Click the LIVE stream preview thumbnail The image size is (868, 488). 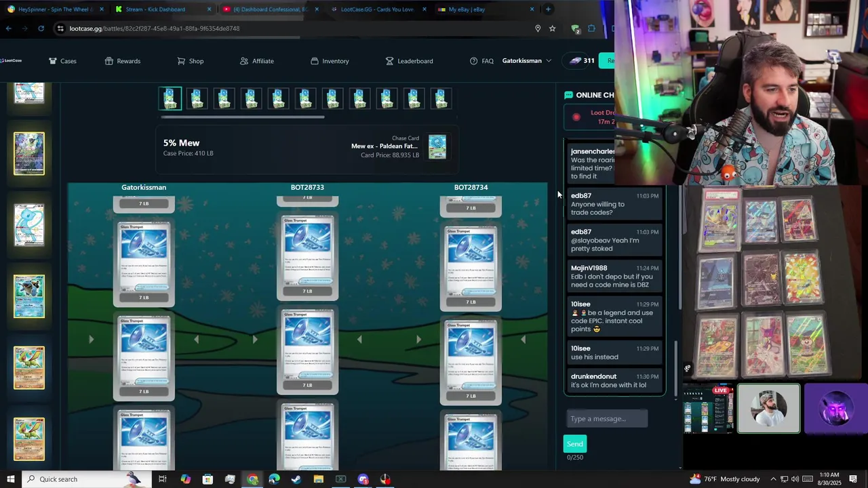tap(708, 409)
